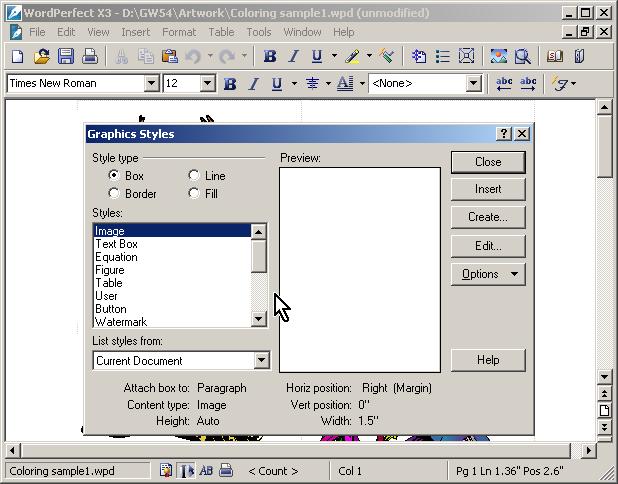This screenshot has height=484, width=618.
Task: Click the QuickFind next abc icon
Action: click(528, 84)
